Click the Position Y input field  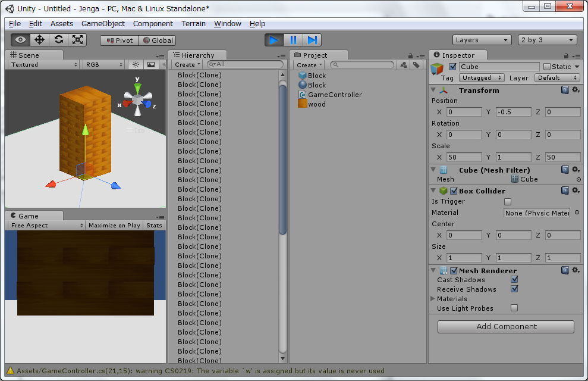pos(513,112)
